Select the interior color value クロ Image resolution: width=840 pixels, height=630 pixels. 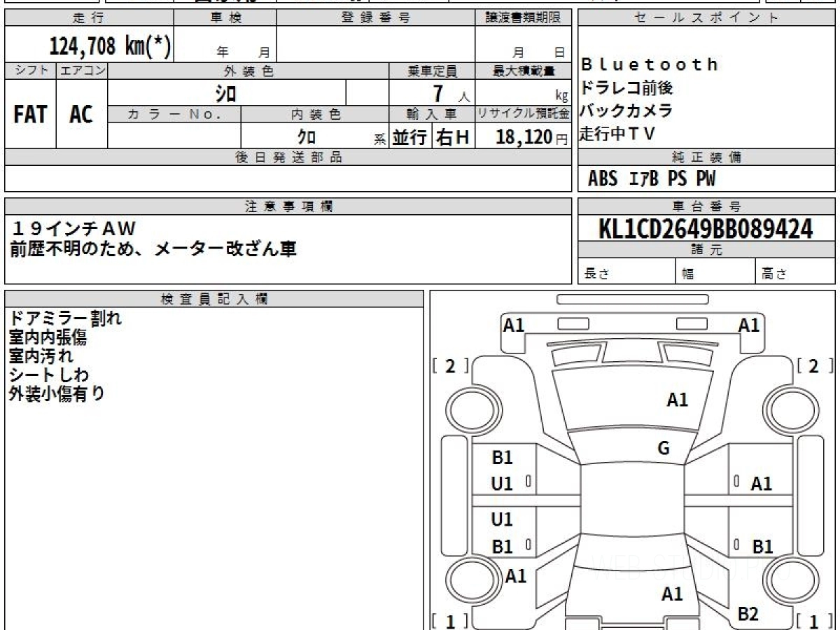coord(307,137)
